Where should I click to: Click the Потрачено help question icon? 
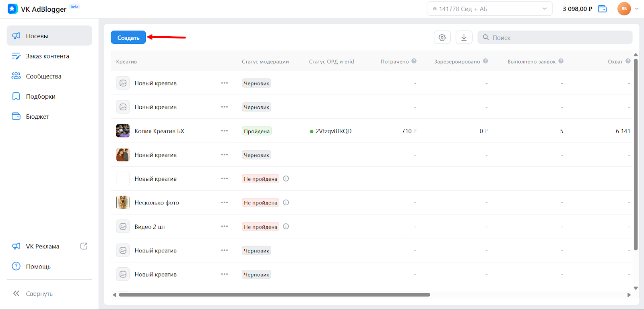pyautogui.click(x=414, y=61)
